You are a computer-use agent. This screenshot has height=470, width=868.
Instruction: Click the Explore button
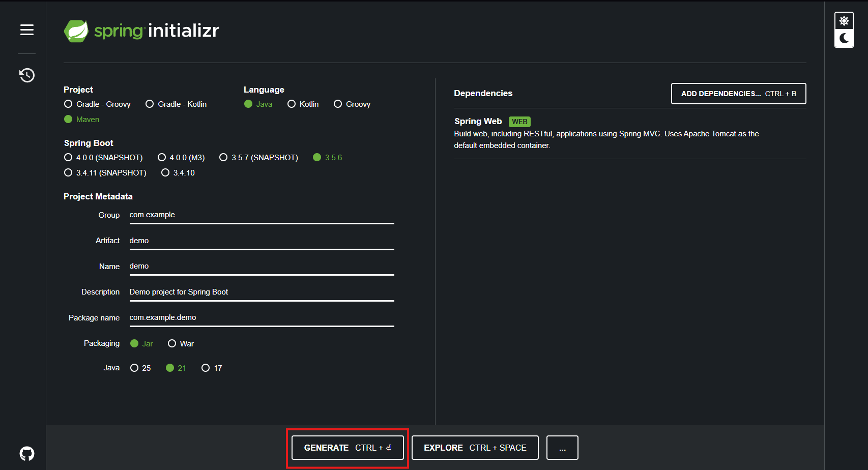pos(475,448)
